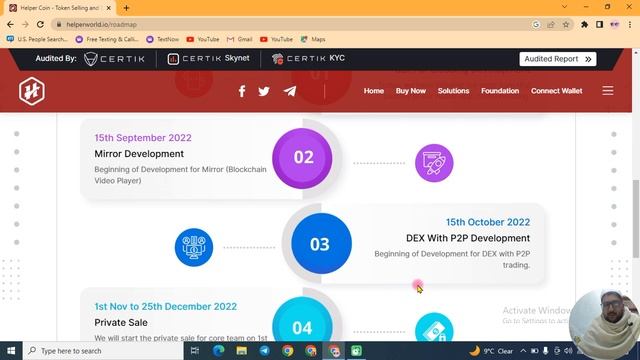Open Buy Now in site navigation
The width and height of the screenshot is (640, 360).
coord(411,91)
